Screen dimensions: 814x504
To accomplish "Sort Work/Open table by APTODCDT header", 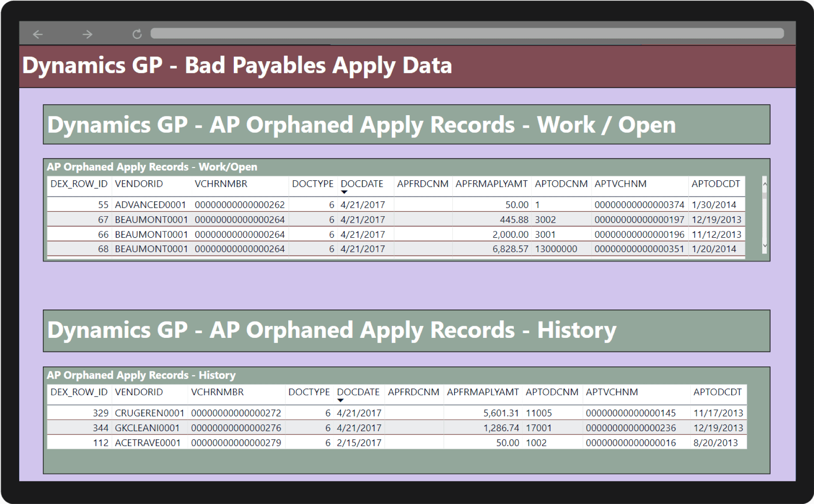I will pyautogui.click(x=716, y=184).
